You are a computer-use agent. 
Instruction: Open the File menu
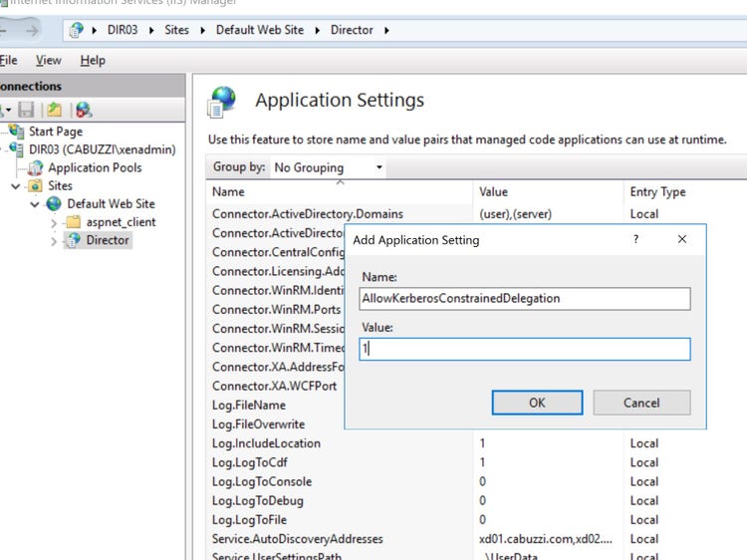click(x=8, y=61)
